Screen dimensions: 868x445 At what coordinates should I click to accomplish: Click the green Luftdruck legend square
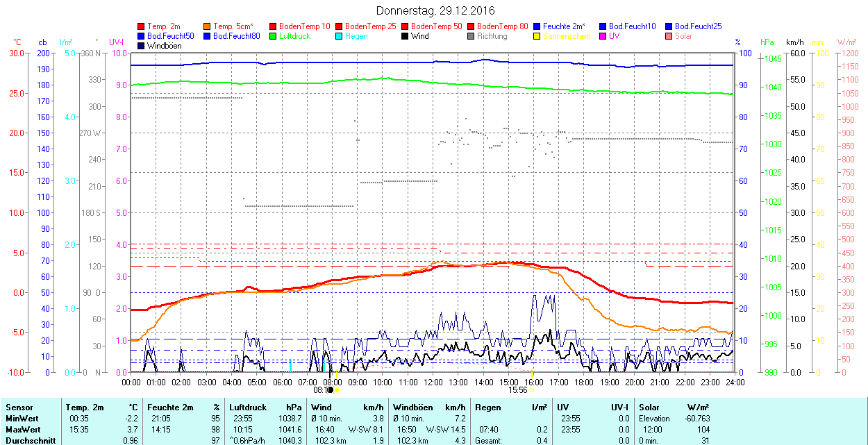[x=274, y=36]
